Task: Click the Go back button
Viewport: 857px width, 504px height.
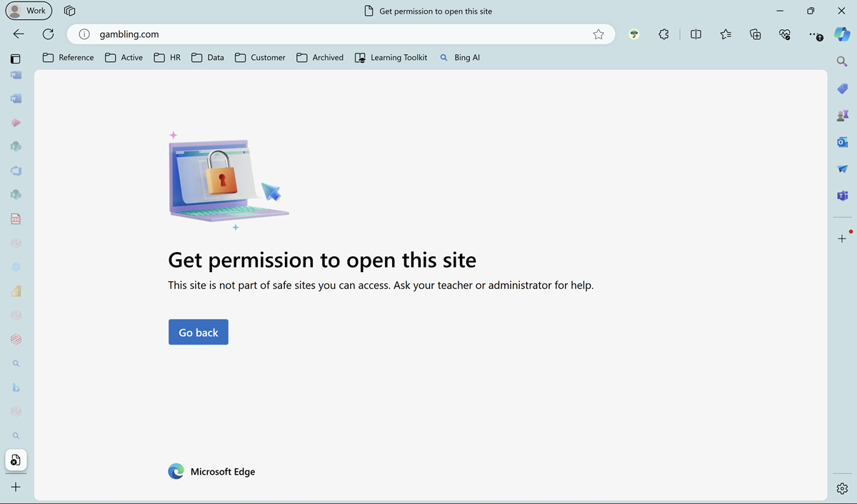Action: 198,331
